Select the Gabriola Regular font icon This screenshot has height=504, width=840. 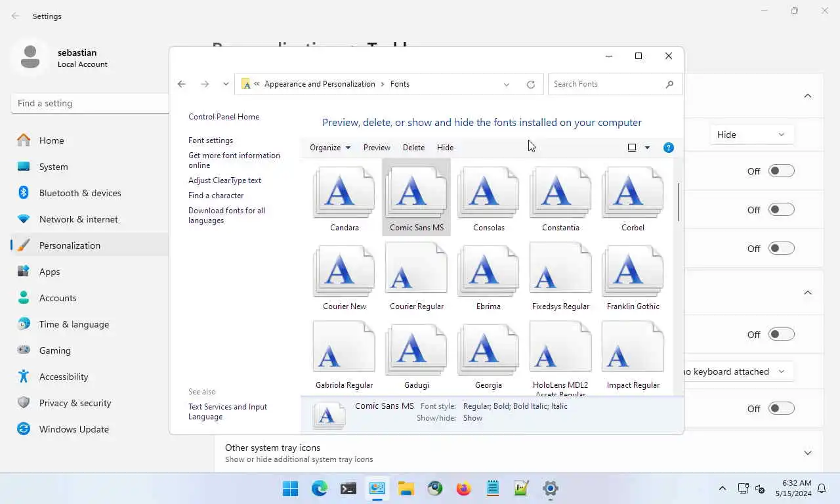pyautogui.click(x=345, y=346)
